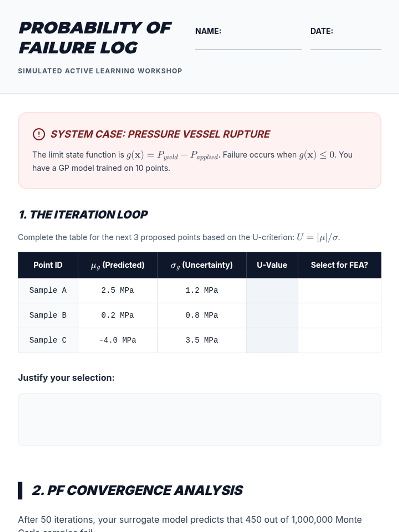Click the Sample C predicted value -4.0 MPa
The image size is (399, 532).
pos(117,340)
